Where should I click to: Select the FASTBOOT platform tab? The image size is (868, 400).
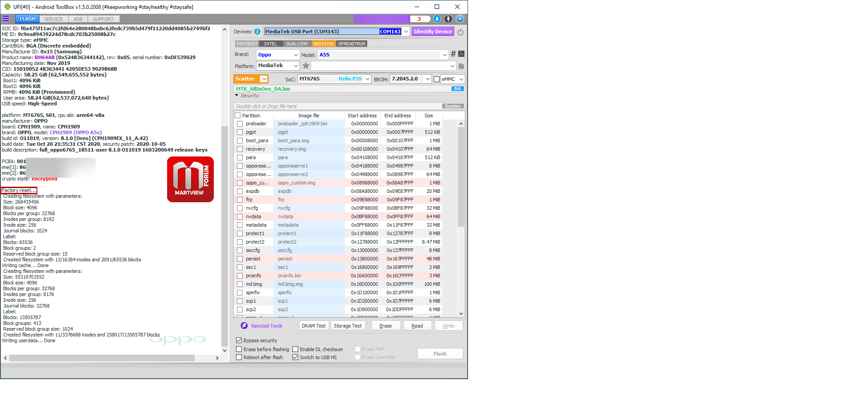[247, 44]
